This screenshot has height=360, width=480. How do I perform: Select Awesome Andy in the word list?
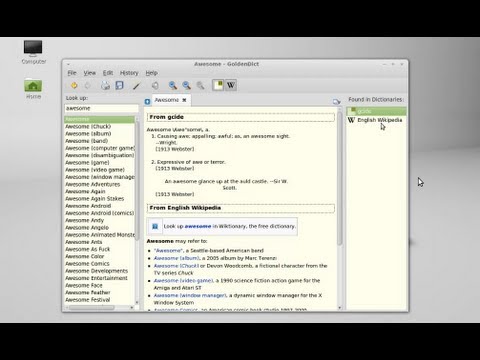(99, 220)
